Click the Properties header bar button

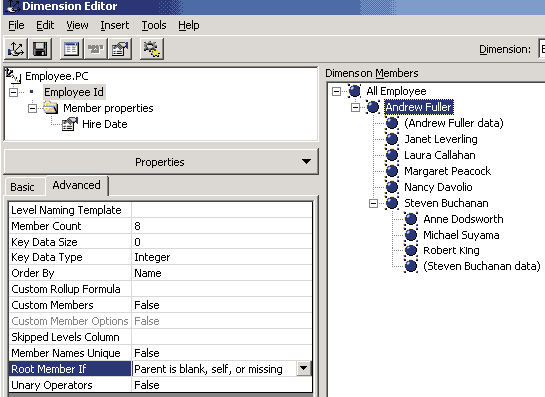pos(161,162)
